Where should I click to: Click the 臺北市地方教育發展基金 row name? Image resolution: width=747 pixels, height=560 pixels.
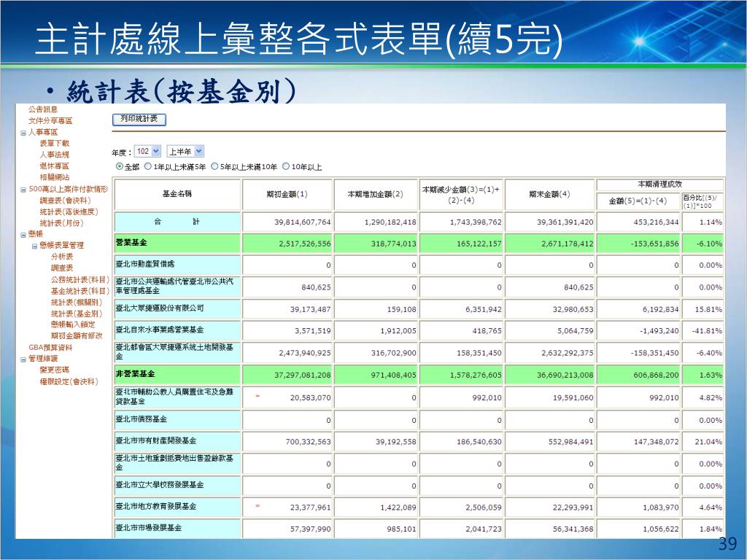coord(156,507)
